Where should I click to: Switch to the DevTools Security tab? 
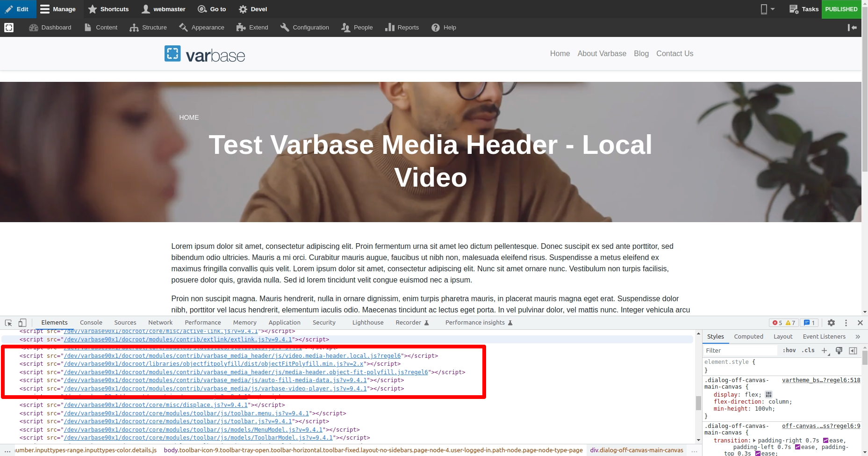click(x=324, y=323)
